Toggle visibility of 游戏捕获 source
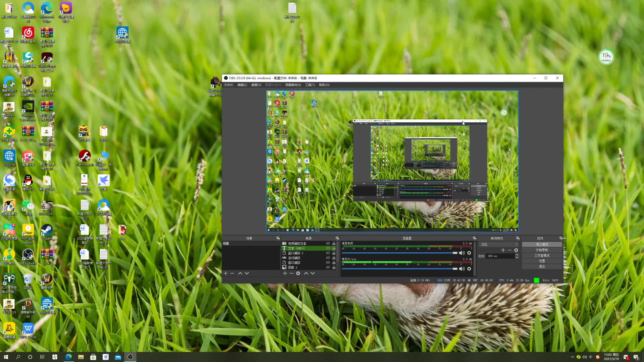 328,258
